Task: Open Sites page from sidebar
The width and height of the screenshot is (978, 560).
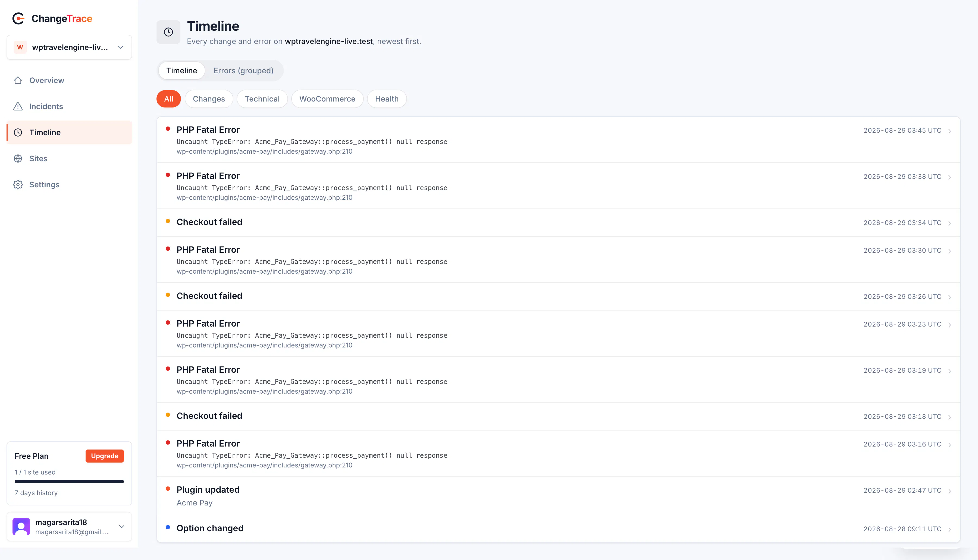Action: click(x=69, y=159)
